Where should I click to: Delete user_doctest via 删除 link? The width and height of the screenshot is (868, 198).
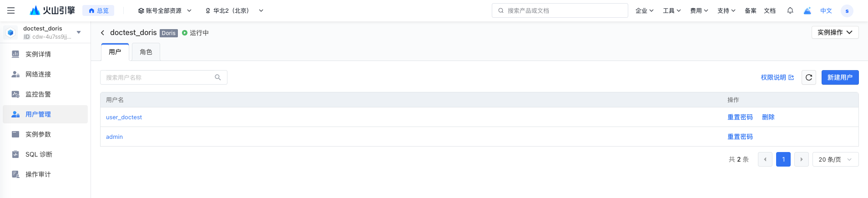point(768,117)
